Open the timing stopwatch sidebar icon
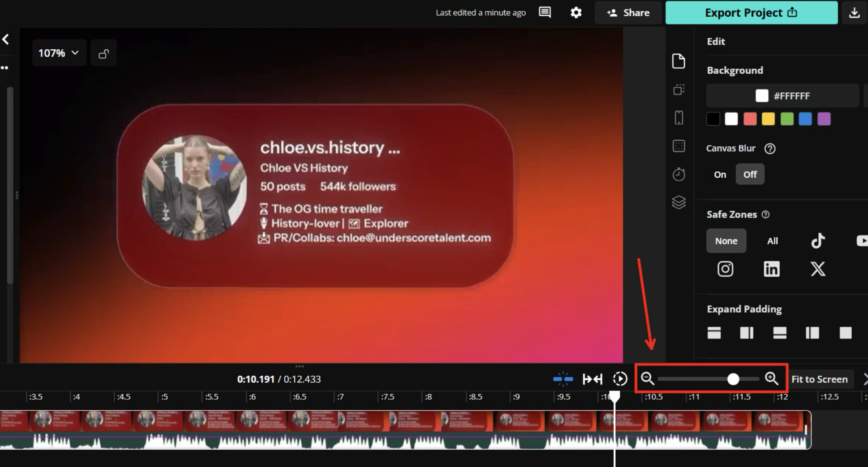868x467 pixels. (x=679, y=174)
